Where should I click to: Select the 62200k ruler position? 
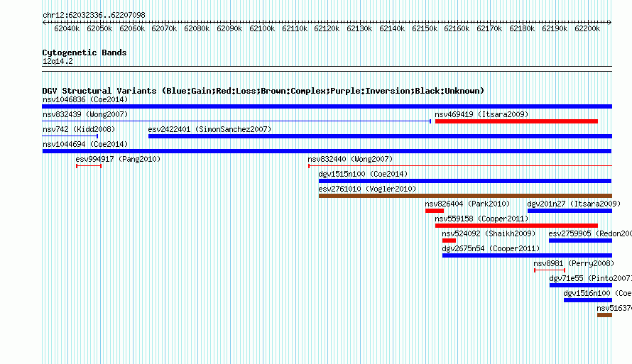coord(587,28)
